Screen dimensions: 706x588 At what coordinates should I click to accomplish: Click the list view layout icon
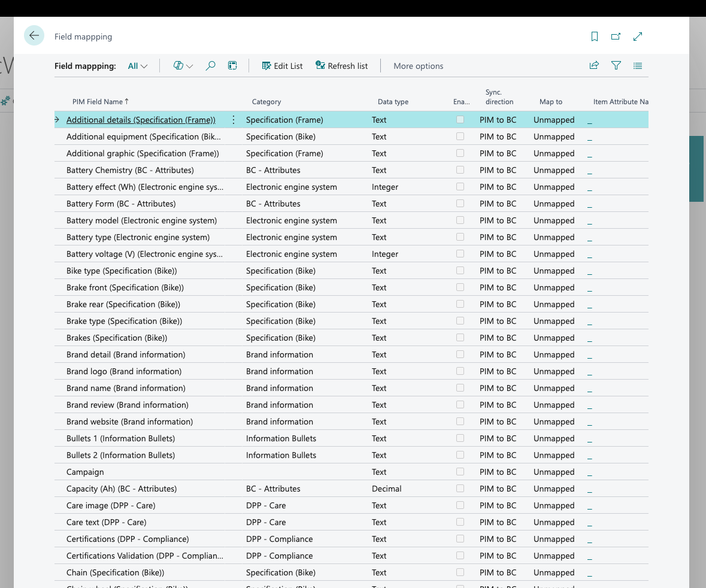tap(638, 66)
